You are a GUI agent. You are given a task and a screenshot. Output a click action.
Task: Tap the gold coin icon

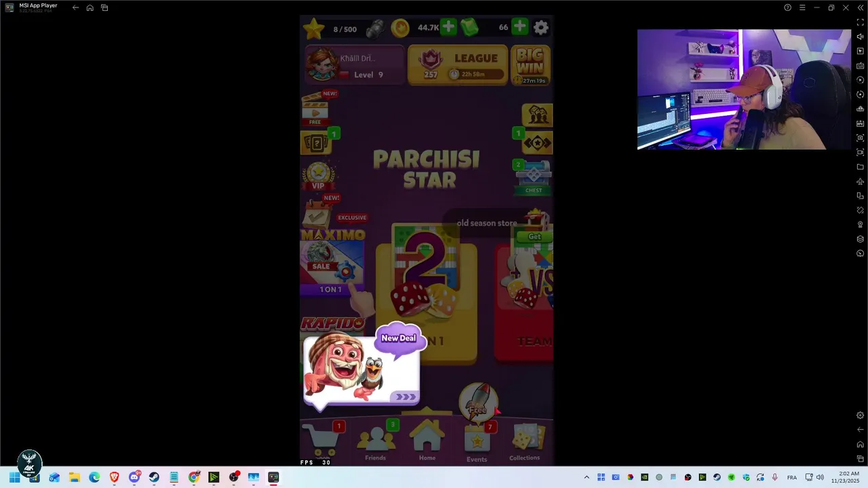[x=400, y=28]
